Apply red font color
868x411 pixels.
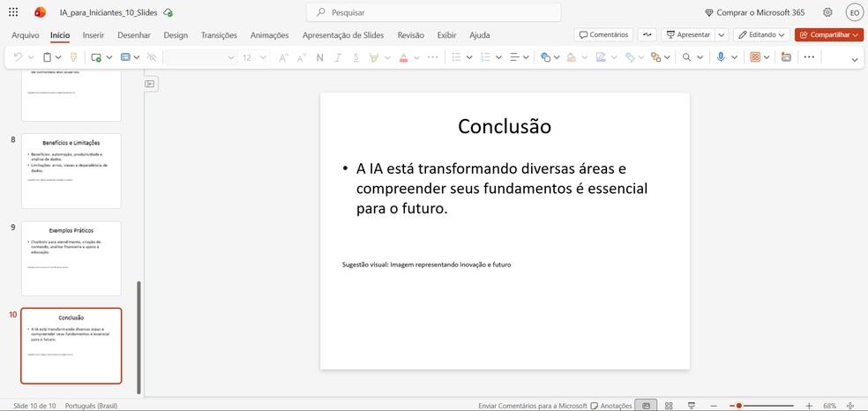(403, 57)
